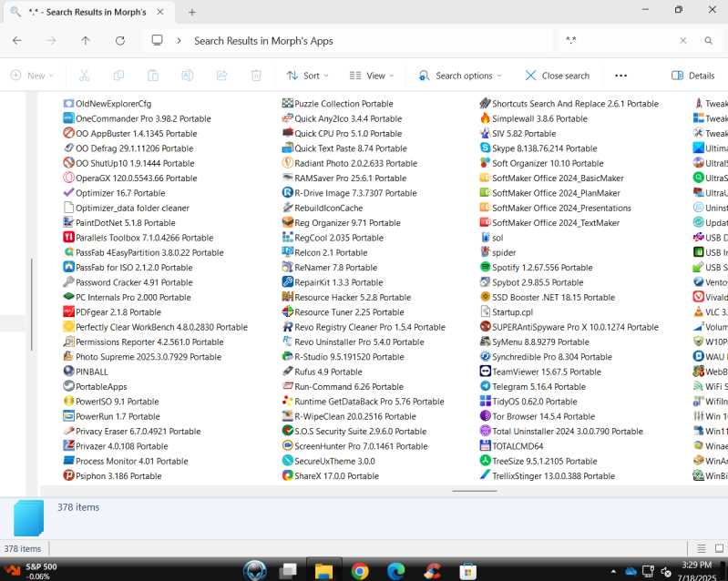Select SoftMaker Office 2024_TextMaker entry
The image size is (728, 581).
click(549, 223)
